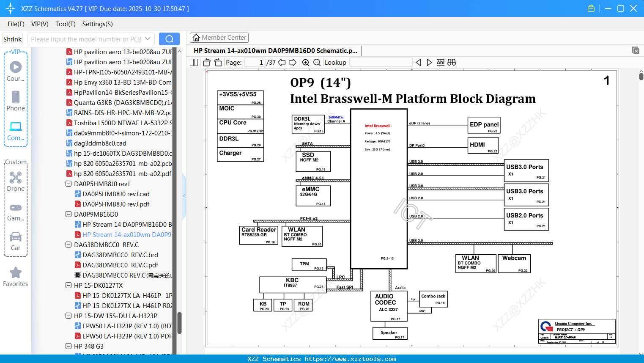The width and height of the screenshot is (644, 363).
Task: Rotate the page counterclockwise
Action: (x=207, y=62)
